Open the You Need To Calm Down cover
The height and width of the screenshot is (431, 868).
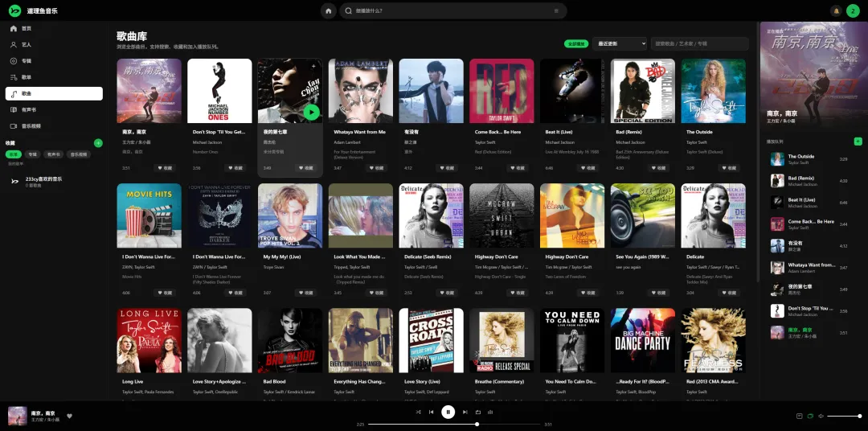pos(572,341)
